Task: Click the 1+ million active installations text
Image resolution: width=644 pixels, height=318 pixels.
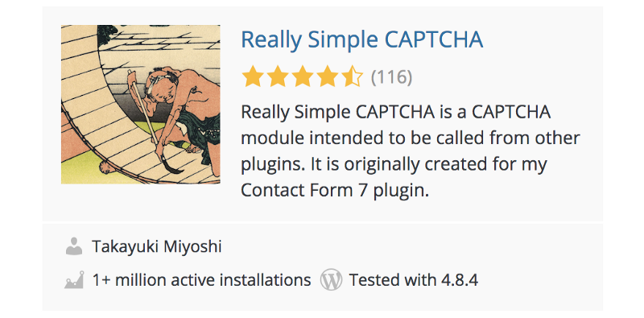Action: tap(201, 280)
